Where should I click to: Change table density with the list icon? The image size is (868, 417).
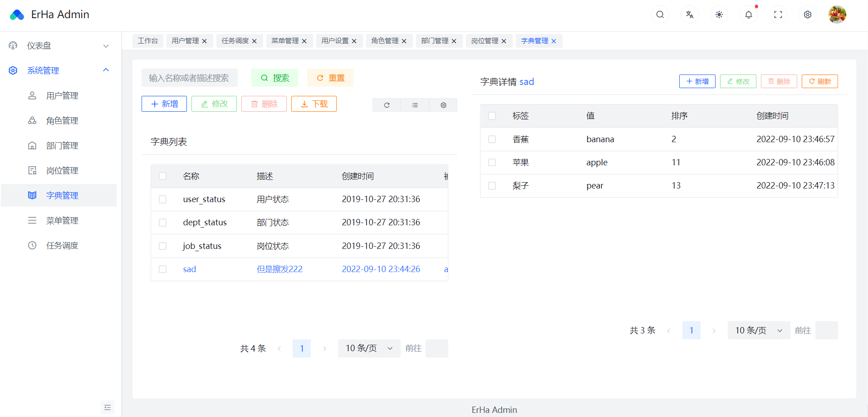point(415,105)
